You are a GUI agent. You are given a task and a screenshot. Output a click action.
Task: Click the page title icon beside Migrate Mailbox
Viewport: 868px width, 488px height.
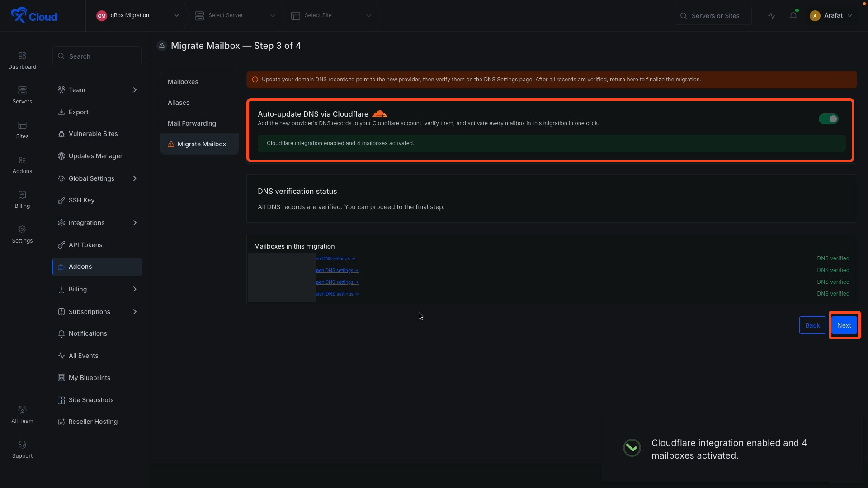162,46
